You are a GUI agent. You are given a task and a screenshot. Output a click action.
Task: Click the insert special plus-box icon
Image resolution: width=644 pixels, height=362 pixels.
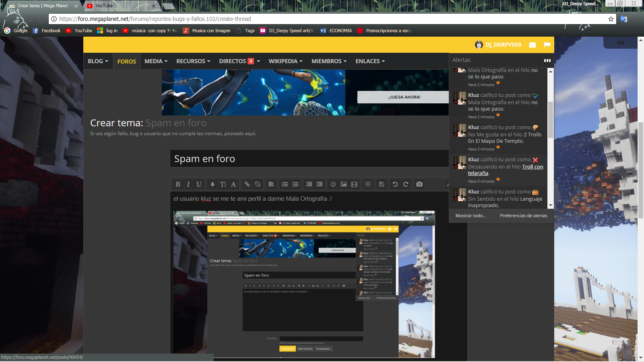coord(368,184)
